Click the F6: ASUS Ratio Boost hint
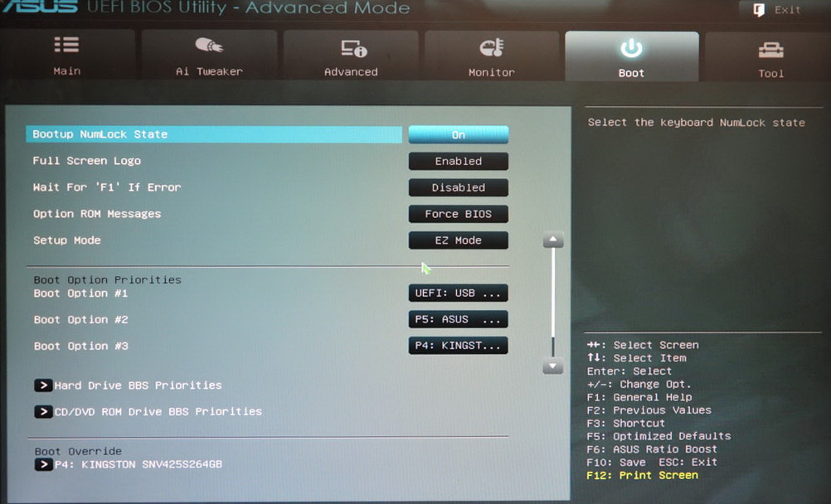Screen dimensions: 831x504 (652, 449)
